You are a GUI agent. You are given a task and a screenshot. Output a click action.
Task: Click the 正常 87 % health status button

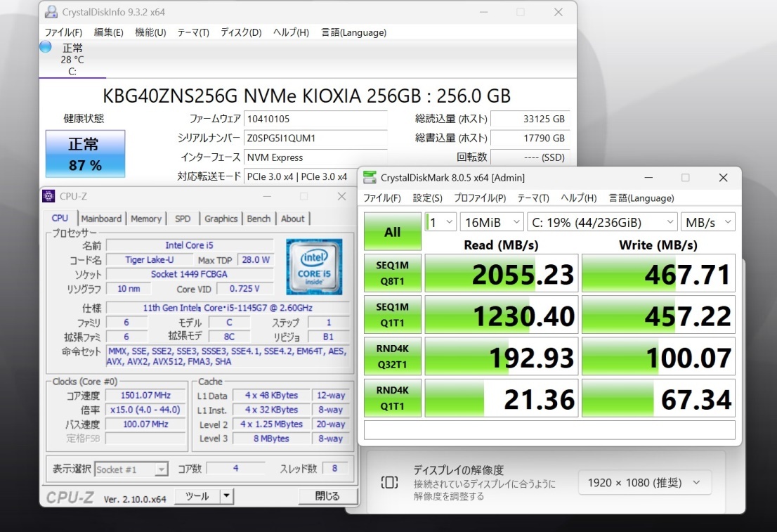85,154
